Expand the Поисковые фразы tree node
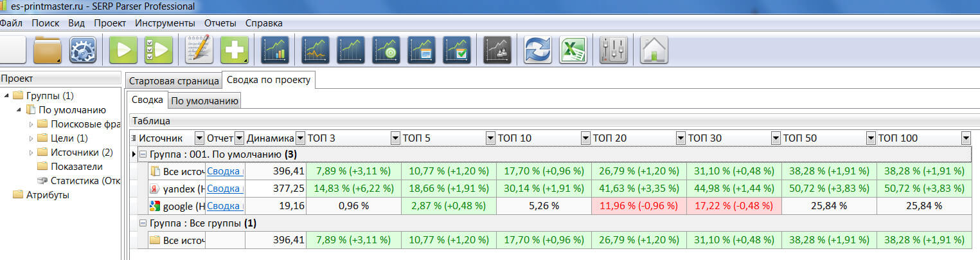 pos(30,124)
